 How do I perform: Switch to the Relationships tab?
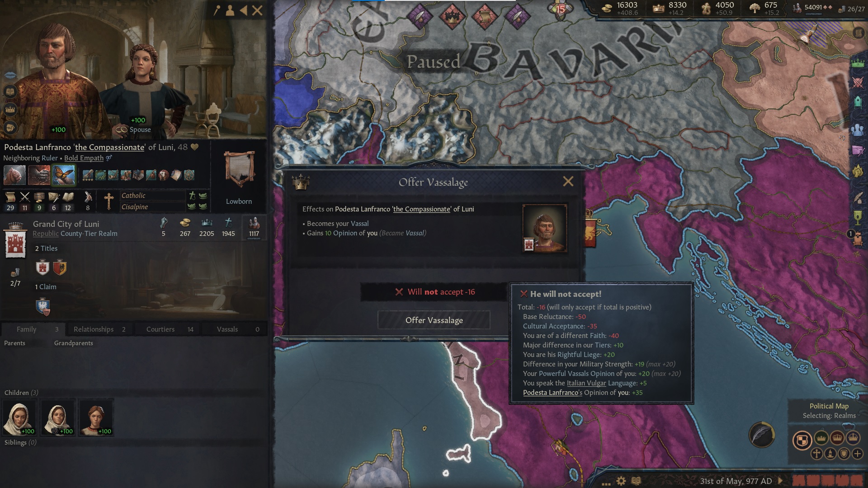click(99, 329)
